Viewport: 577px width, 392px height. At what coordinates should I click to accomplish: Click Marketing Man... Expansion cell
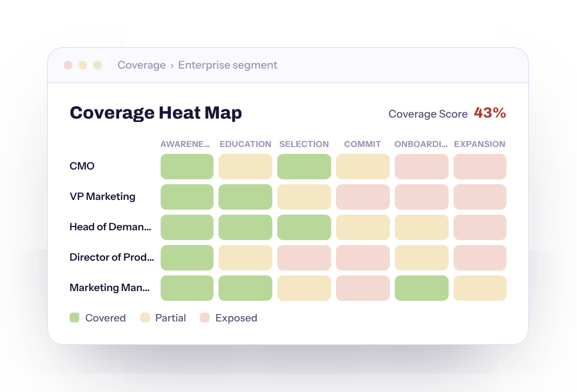tap(480, 288)
